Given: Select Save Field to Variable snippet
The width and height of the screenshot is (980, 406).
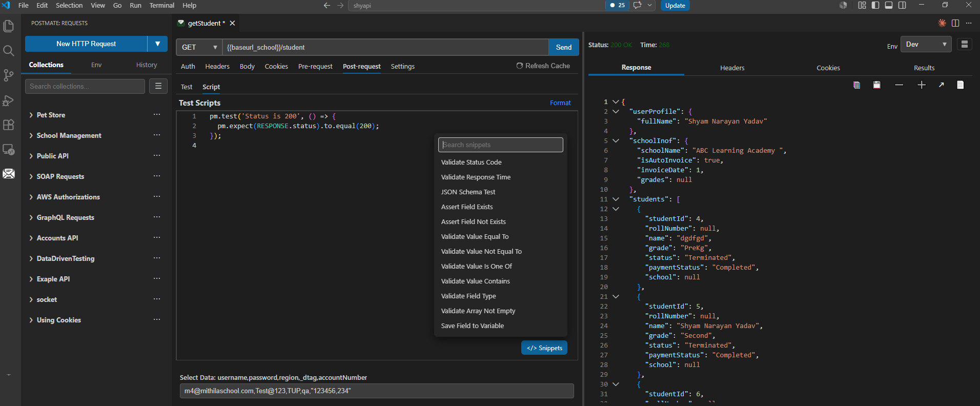Looking at the screenshot, I should point(473,326).
